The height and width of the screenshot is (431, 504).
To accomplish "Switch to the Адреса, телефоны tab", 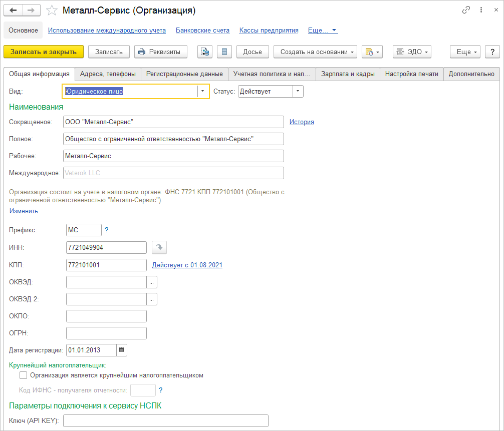I will click(108, 74).
